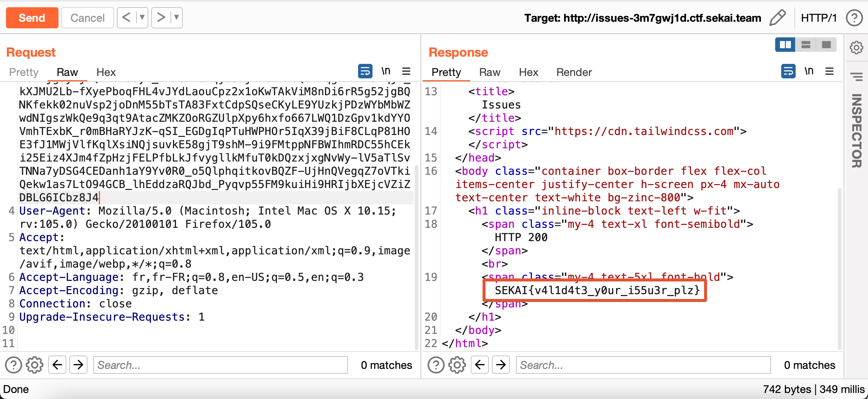
Task: Expand the Inspector panel
Action: [x=856, y=130]
